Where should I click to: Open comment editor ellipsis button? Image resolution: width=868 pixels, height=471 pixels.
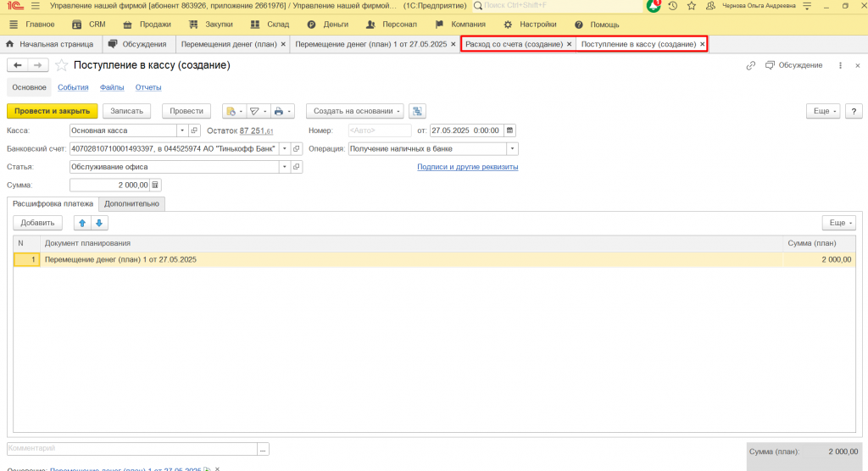(263, 450)
